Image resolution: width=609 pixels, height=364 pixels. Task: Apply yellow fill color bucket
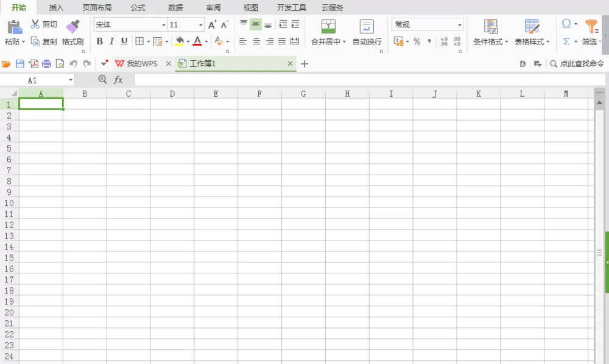180,41
